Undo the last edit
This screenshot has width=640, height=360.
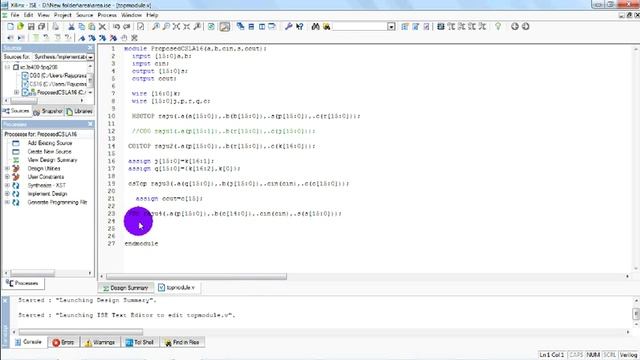click(116, 27)
